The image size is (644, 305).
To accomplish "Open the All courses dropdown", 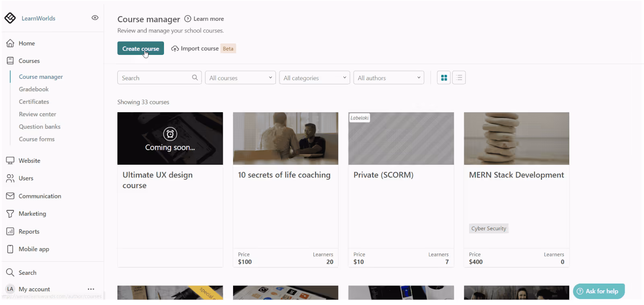I will (240, 78).
